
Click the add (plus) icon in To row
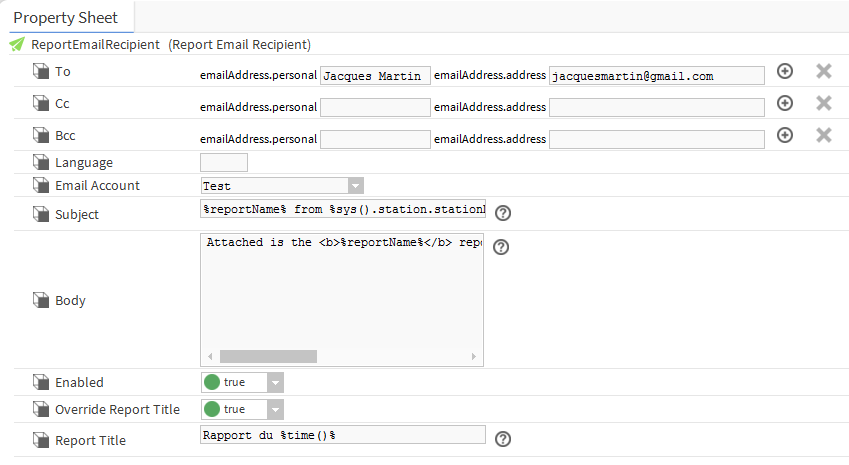tap(785, 72)
